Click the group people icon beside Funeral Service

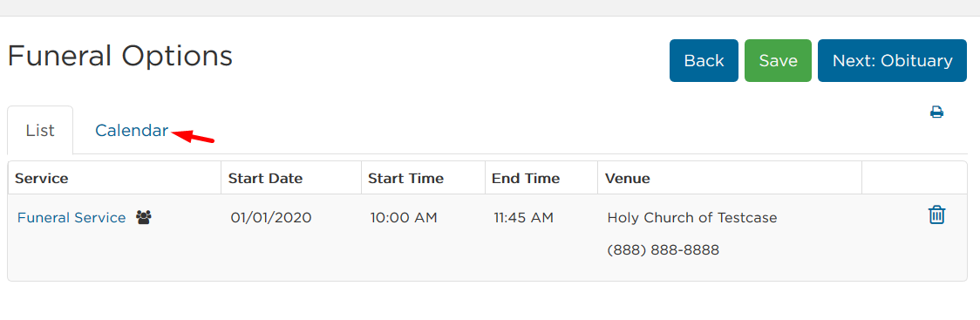coord(144,217)
